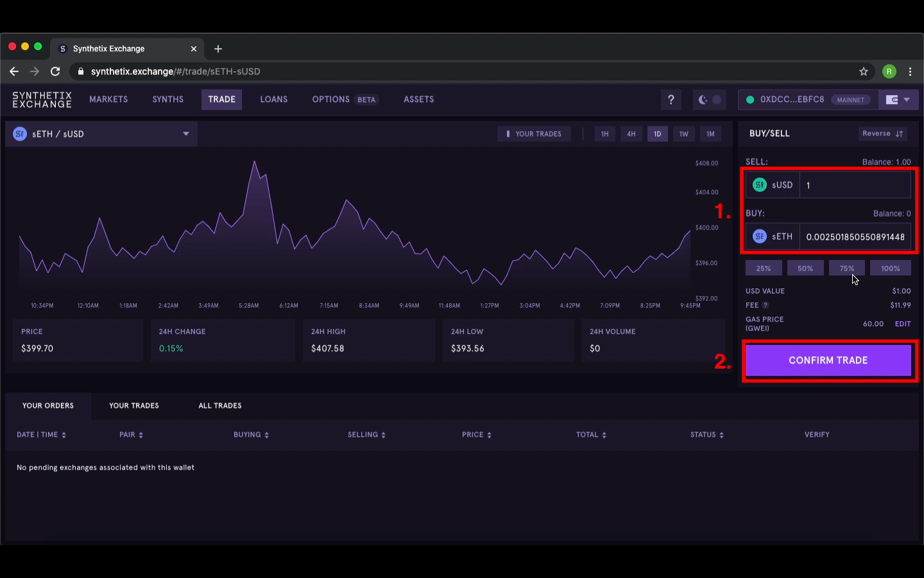Select the 1W chart timeframe
924x578 pixels.
(684, 134)
